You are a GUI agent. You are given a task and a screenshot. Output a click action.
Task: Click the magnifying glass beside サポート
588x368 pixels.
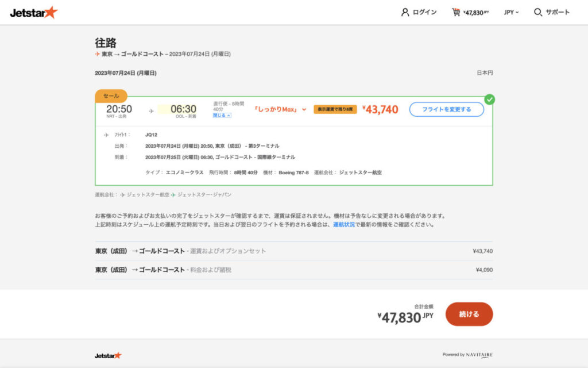coord(537,11)
